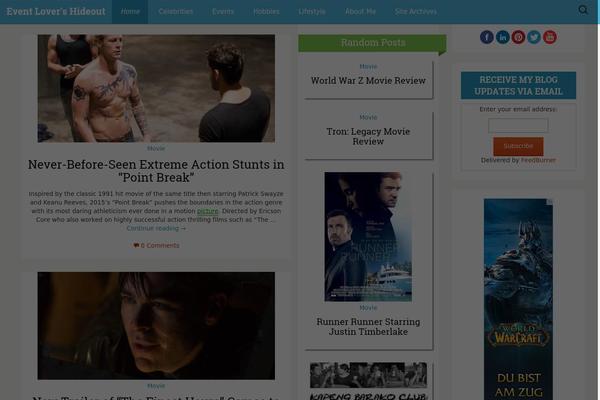Open the World War Z Movie Review post

(368, 81)
